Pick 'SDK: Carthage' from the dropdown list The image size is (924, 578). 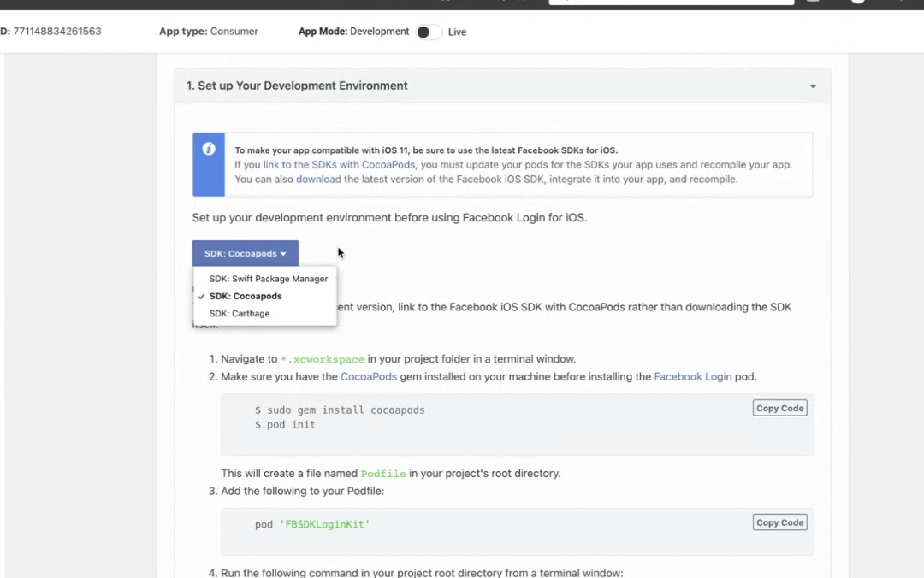(x=240, y=314)
